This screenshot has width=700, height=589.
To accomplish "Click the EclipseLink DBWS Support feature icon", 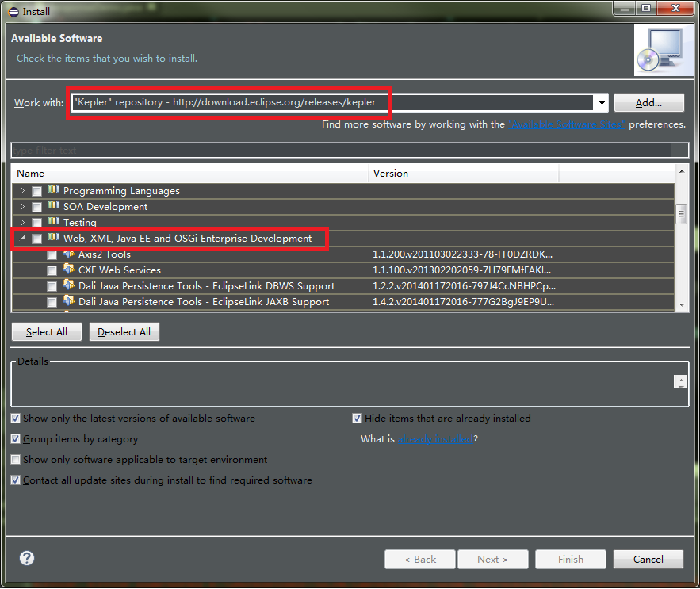I will [69, 285].
